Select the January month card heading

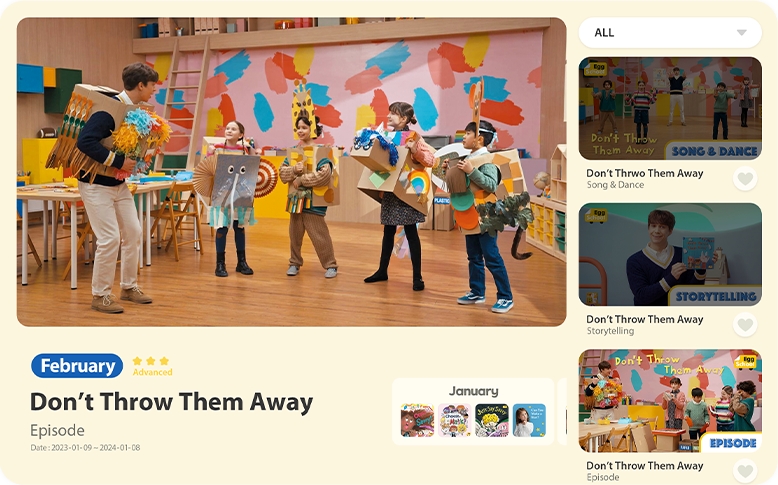tap(473, 391)
